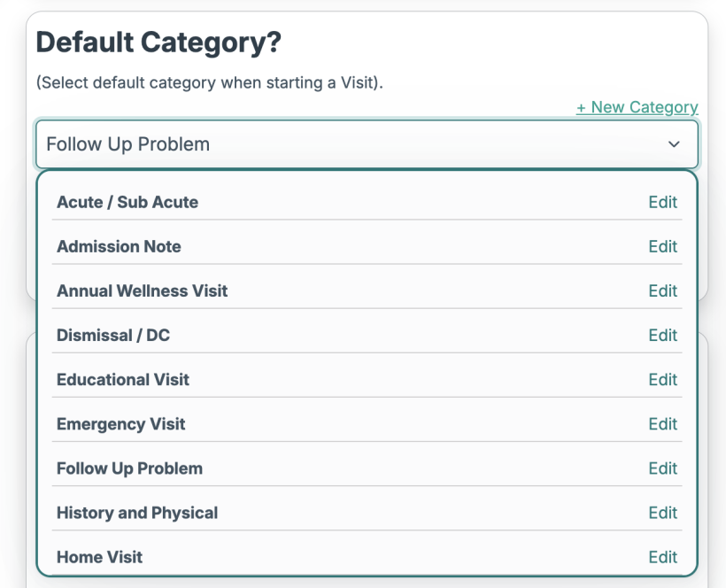726x588 pixels.
Task: Edit the Educational Visit category
Action: coord(662,379)
